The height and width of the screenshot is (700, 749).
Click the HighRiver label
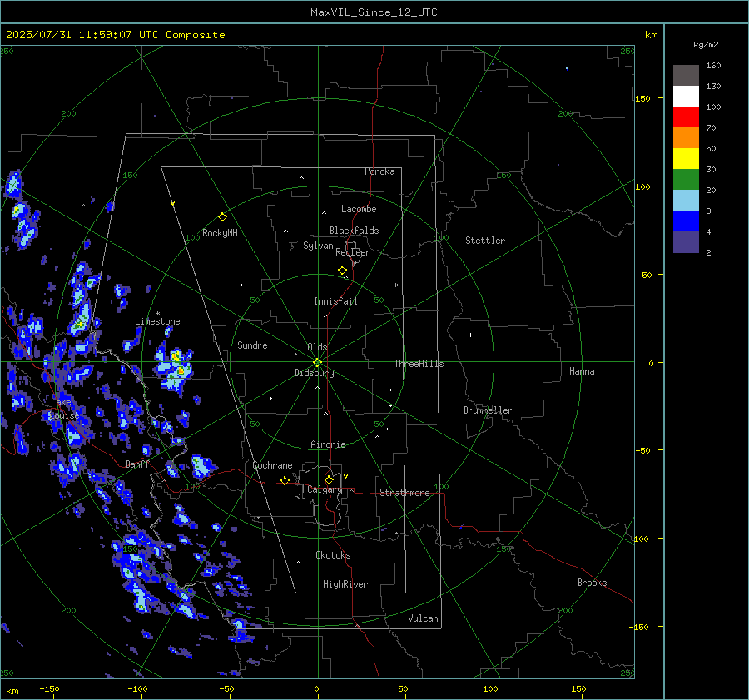point(345,584)
